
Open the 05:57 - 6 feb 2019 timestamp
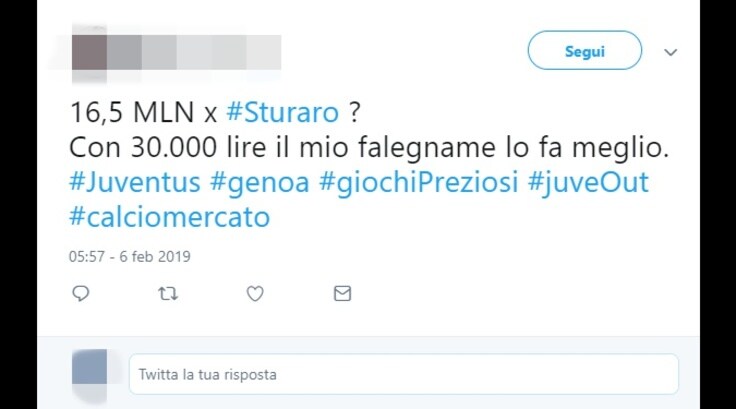coord(130,256)
